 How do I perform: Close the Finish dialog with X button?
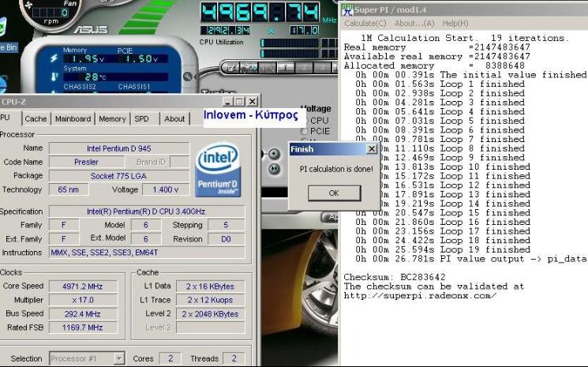tap(372, 148)
